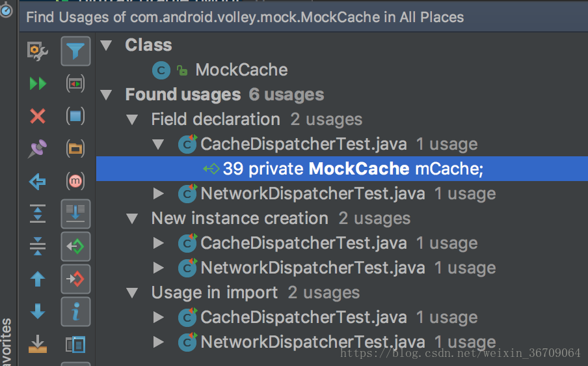Collapse the New instance creation group arrow
Image resolution: width=588 pixels, height=366 pixels.
132,218
